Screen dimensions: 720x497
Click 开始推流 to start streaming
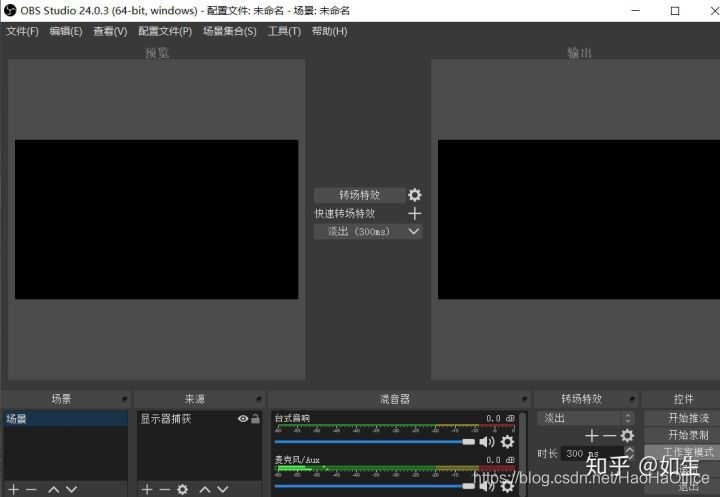682,418
